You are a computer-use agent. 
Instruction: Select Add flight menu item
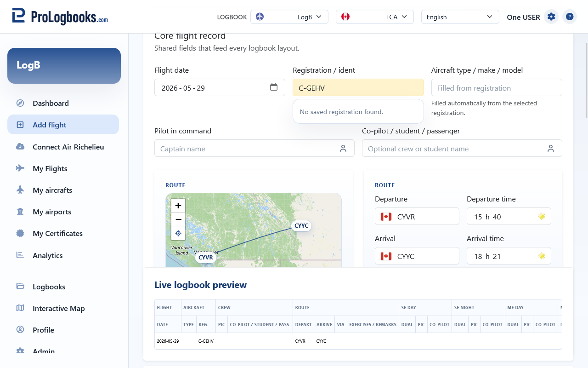[x=63, y=125]
